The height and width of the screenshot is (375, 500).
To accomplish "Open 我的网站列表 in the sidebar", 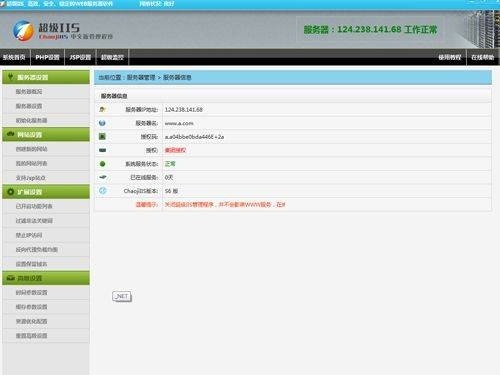I will click(x=46, y=163).
